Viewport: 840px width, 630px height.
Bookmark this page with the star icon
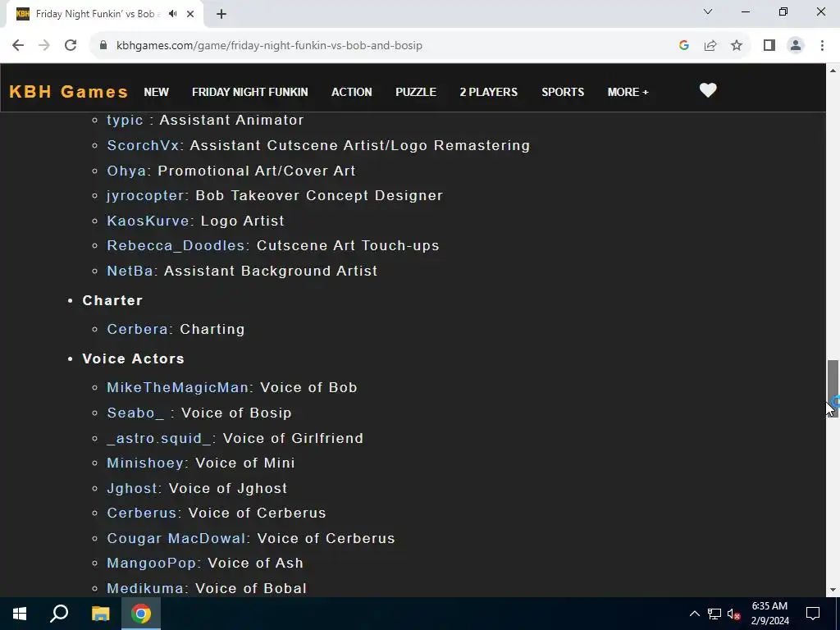tap(737, 46)
